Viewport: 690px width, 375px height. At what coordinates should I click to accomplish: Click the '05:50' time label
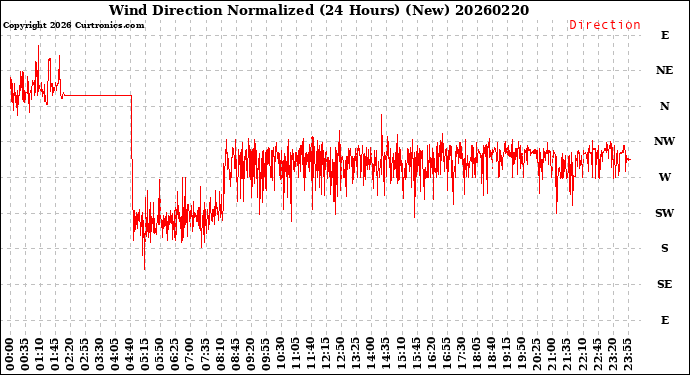pos(160,355)
